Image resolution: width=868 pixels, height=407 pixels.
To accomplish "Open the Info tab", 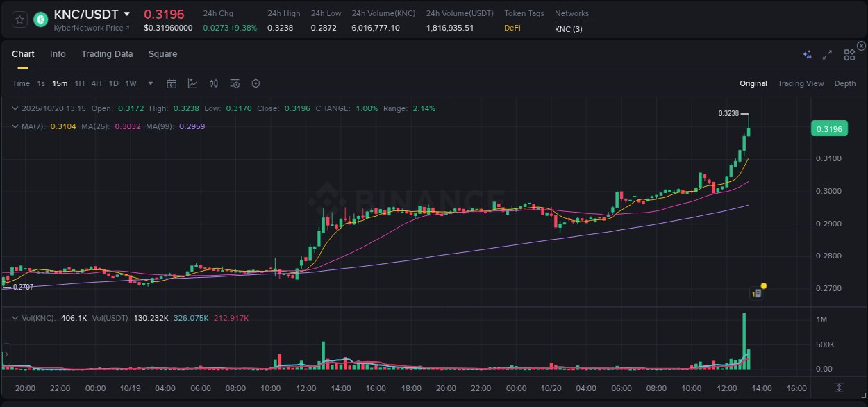I will coord(58,54).
